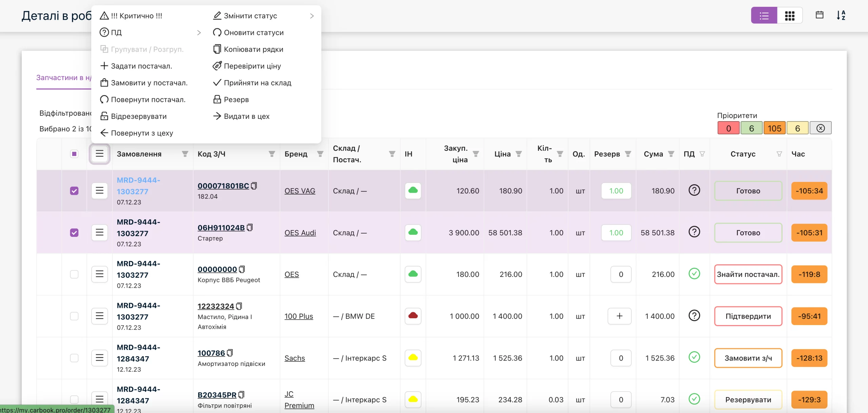The image size is (868, 413).
Task: Copy part code 000071801BC
Action: coord(254,186)
